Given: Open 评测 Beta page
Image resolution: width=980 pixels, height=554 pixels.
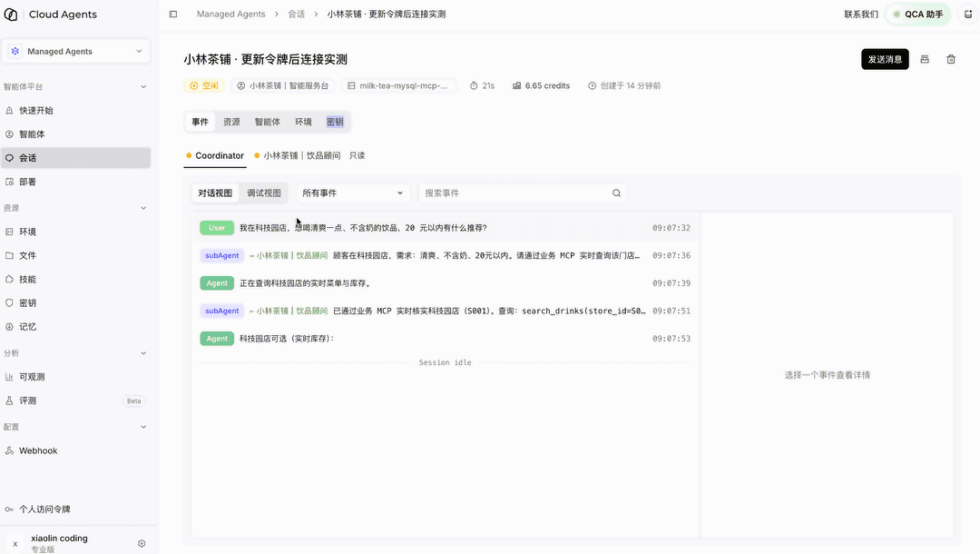Looking at the screenshot, I should point(75,401).
